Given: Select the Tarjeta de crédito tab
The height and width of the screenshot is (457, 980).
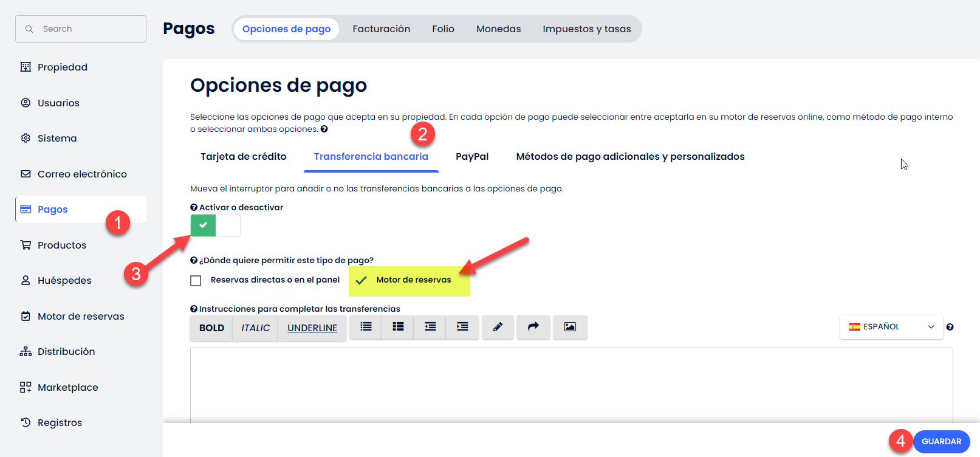Looking at the screenshot, I should point(243,157).
